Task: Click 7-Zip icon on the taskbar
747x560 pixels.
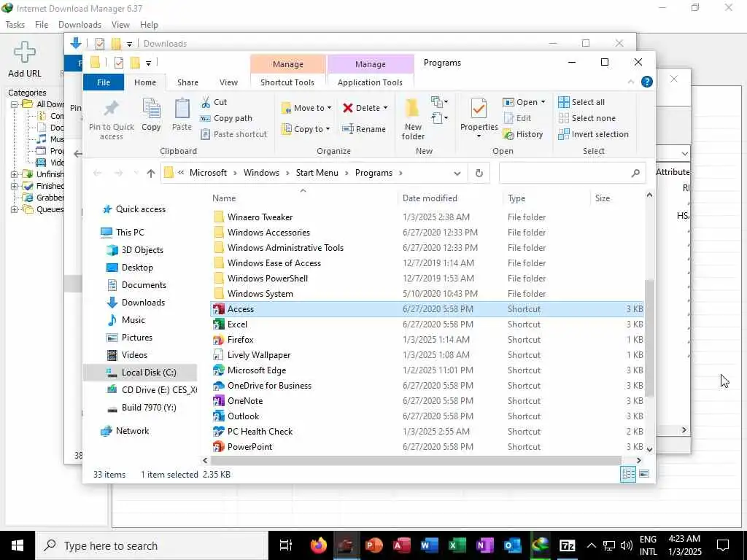Action: point(567,545)
